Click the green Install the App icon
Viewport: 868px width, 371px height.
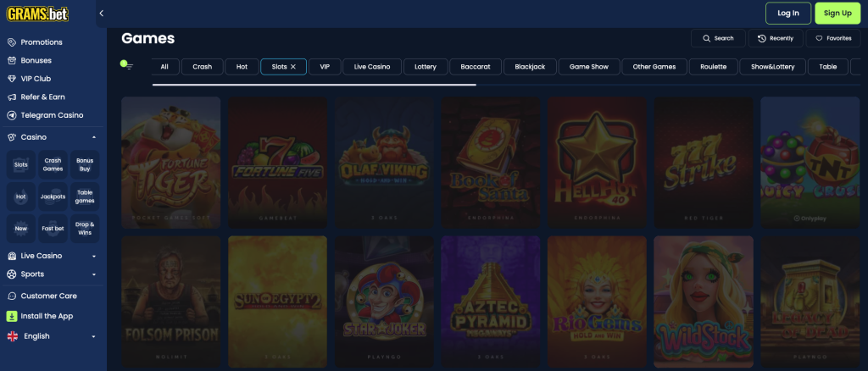click(x=12, y=316)
